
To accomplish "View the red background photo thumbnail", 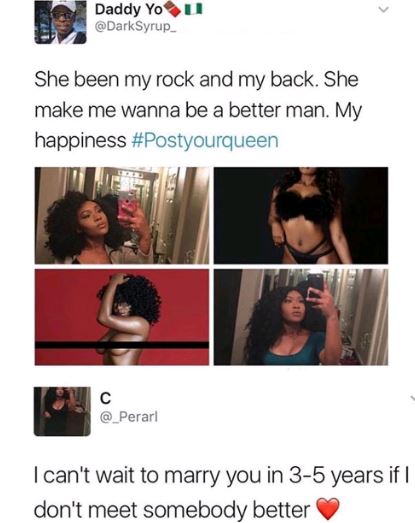I will 122,317.
